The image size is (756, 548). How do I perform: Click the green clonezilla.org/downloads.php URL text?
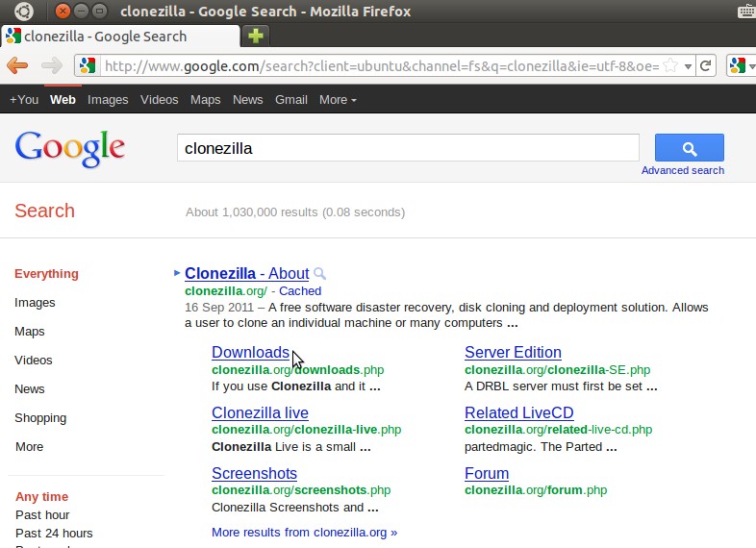[x=297, y=370]
